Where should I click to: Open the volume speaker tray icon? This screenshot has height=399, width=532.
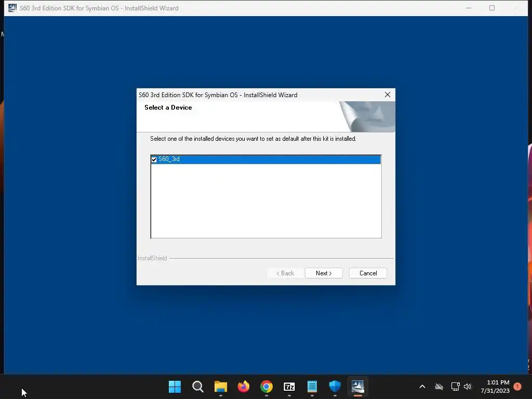[x=468, y=387]
